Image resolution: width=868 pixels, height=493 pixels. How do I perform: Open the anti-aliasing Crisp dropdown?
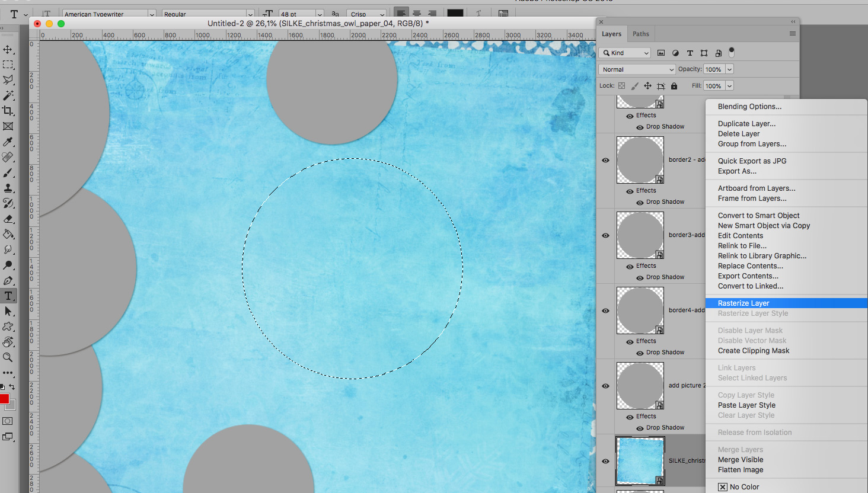pyautogui.click(x=367, y=14)
